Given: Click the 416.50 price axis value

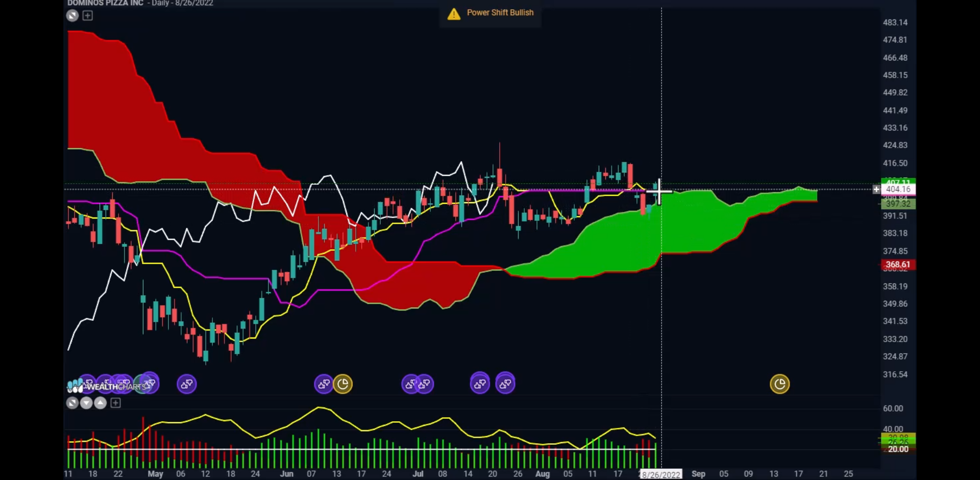Looking at the screenshot, I should point(895,163).
